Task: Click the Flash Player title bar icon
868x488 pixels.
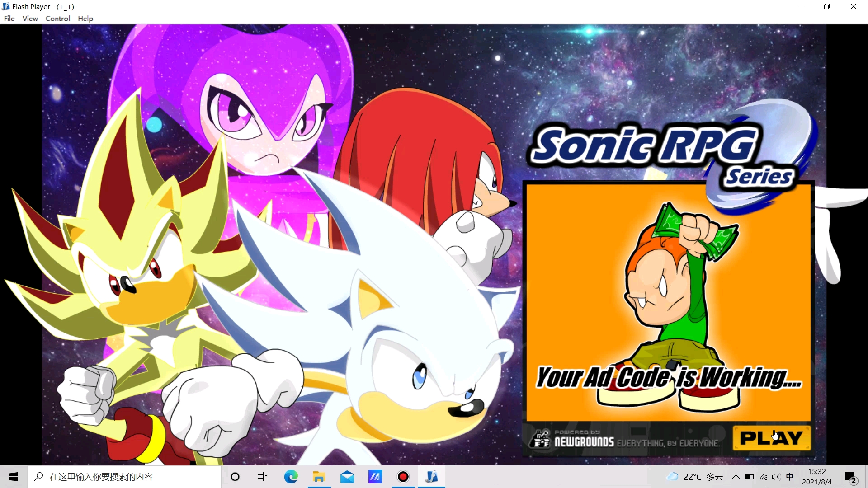Action: 6,6
